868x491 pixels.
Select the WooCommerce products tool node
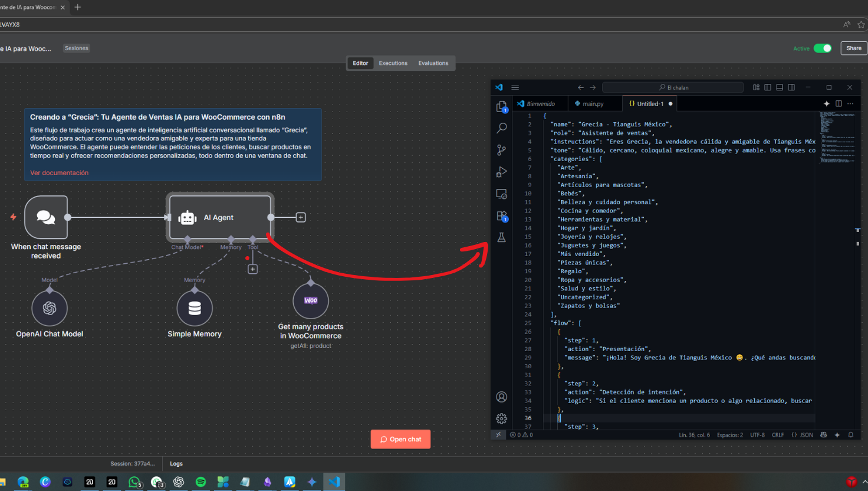[x=311, y=300]
